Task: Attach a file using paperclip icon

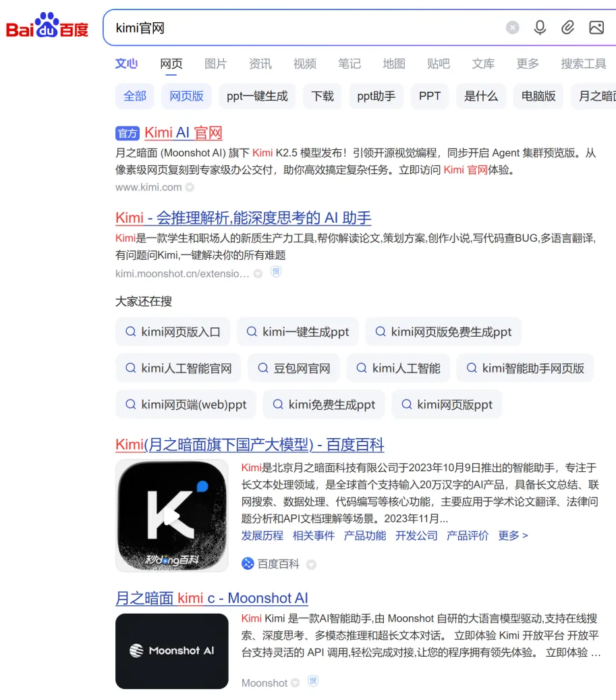Action: [567, 28]
